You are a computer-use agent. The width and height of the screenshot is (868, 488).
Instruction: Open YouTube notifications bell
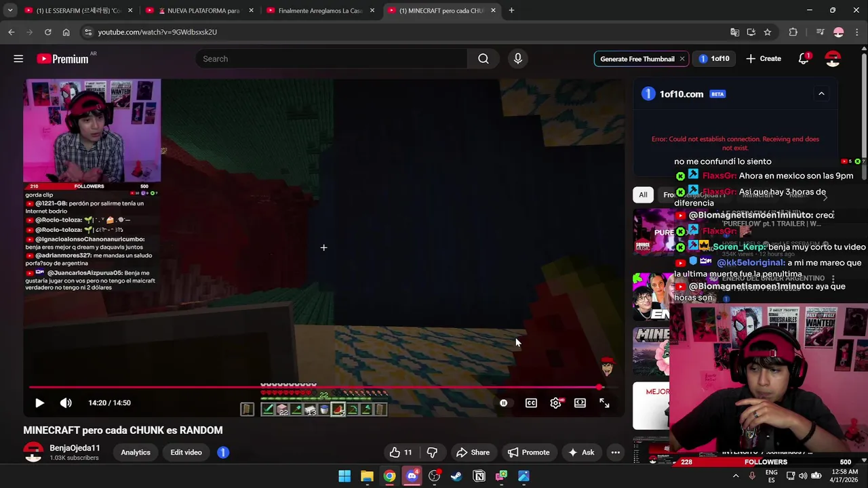coord(804,59)
